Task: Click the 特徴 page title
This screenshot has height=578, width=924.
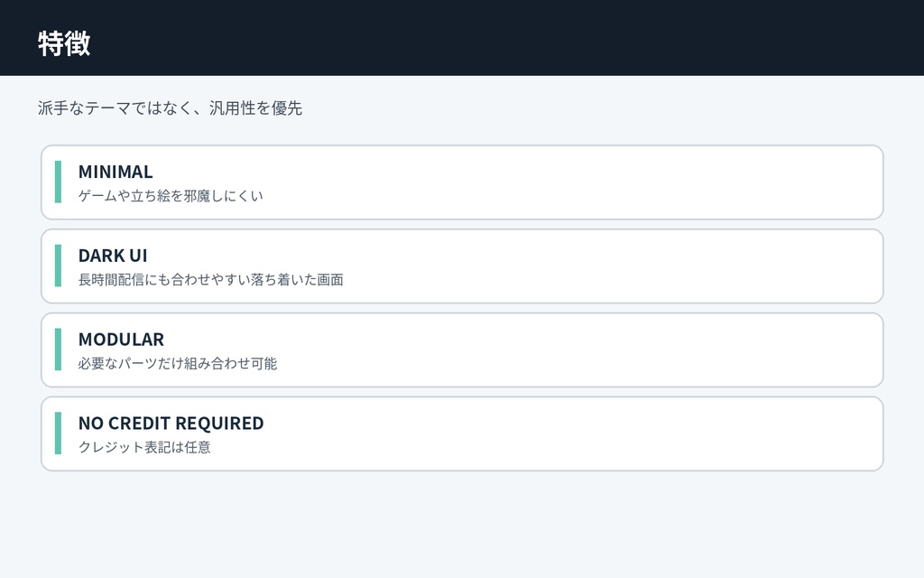Action: pos(64,43)
